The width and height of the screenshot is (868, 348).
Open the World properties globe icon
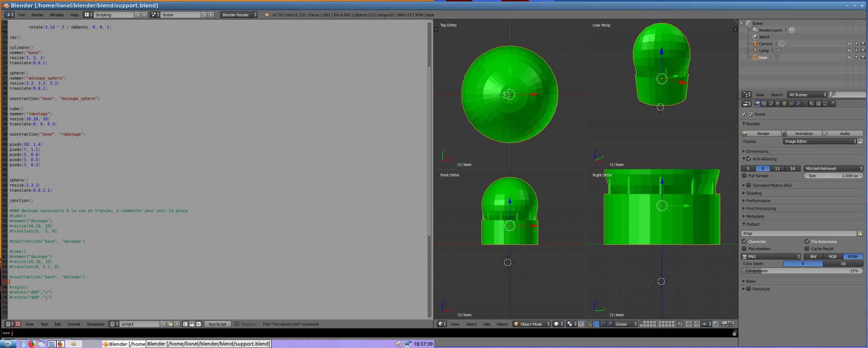coord(778,104)
